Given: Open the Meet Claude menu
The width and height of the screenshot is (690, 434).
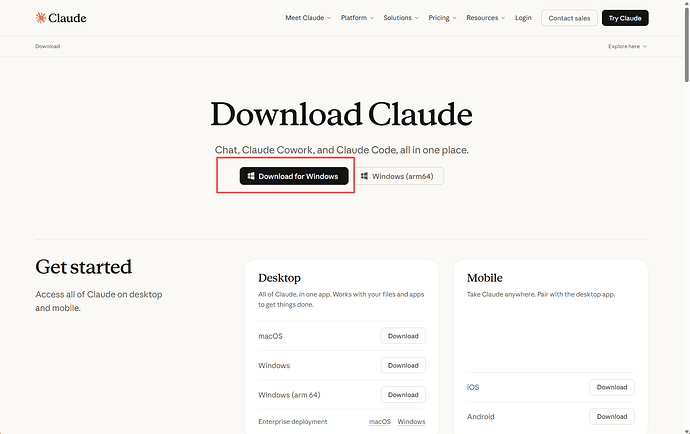Looking at the screenshot, I should tap(308, 18).
